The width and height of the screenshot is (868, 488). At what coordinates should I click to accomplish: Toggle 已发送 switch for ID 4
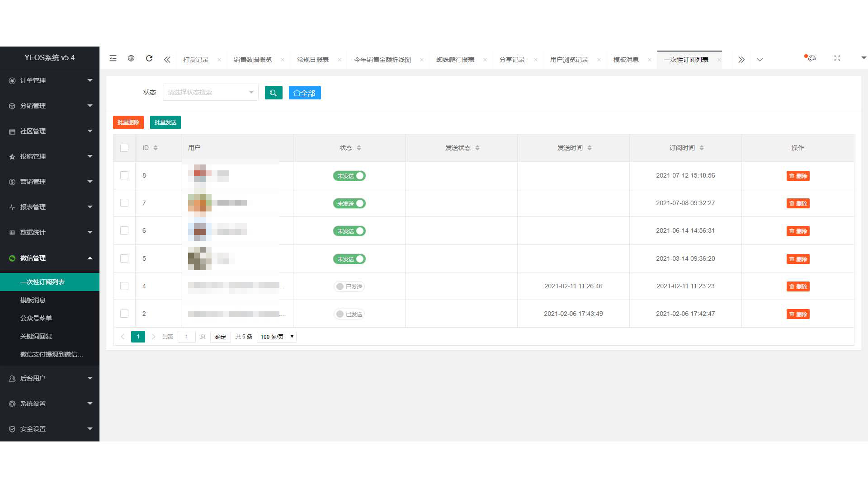point(349,286)
